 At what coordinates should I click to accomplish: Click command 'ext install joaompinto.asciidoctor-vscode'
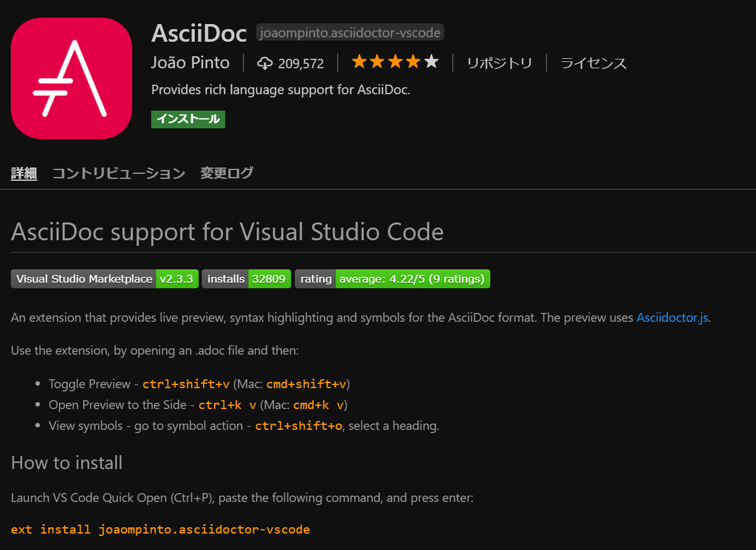pyautogui.click(x=161, y=529)
